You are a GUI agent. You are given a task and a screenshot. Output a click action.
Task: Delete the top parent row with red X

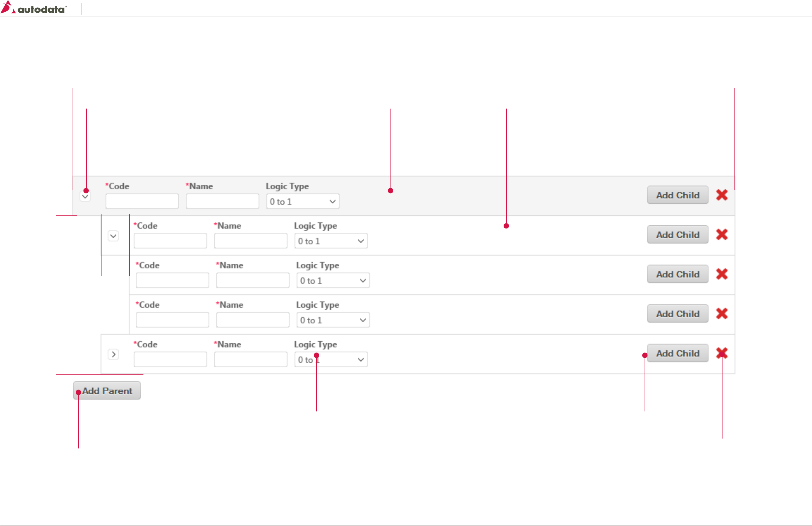(x=722, y=195)
